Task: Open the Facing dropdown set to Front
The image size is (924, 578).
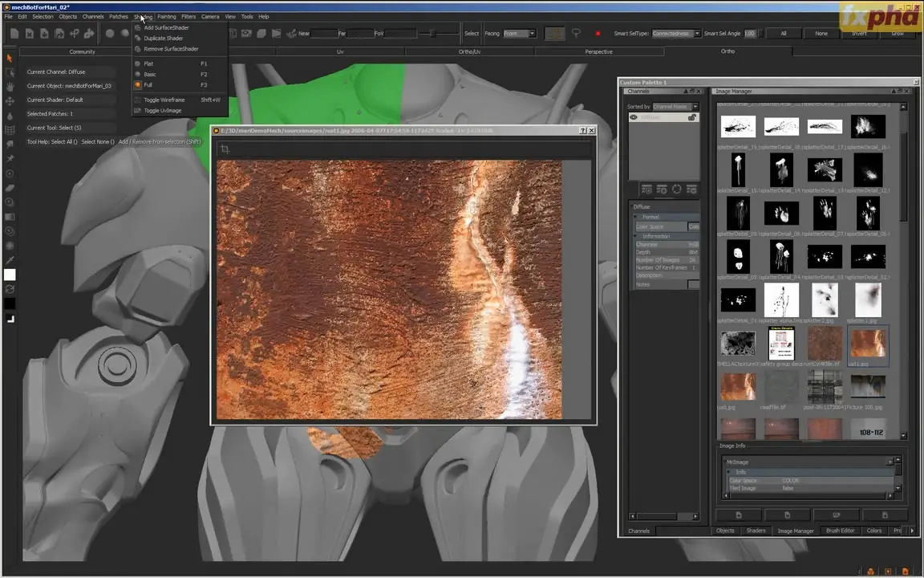Action: 520,34
